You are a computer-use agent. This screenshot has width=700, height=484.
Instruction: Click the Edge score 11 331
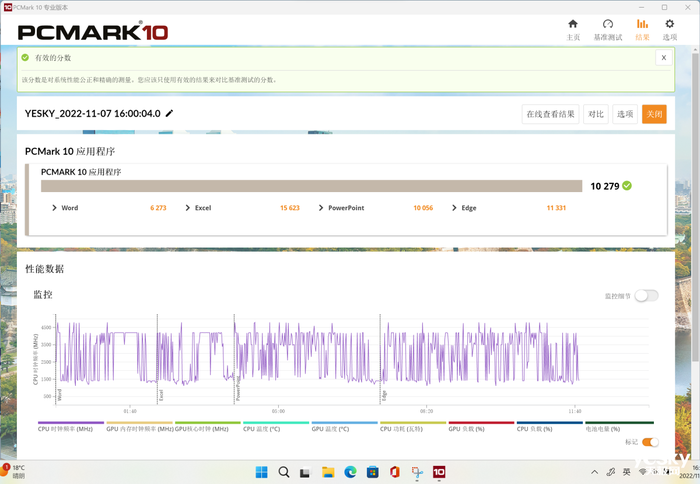click(556, 208)
